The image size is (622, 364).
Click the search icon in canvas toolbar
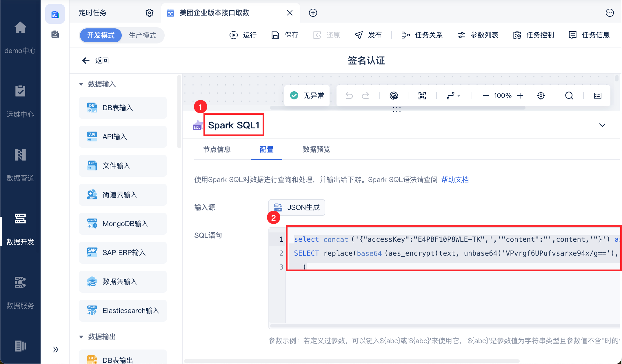click(x=569, y=96)
